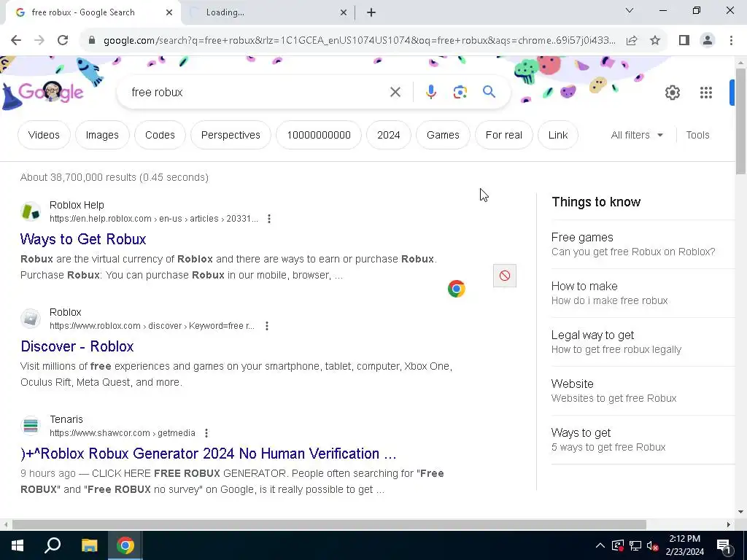Open the Ways to Get Robux result
This screenshot has width=747, height=560.
coord(83,239)
